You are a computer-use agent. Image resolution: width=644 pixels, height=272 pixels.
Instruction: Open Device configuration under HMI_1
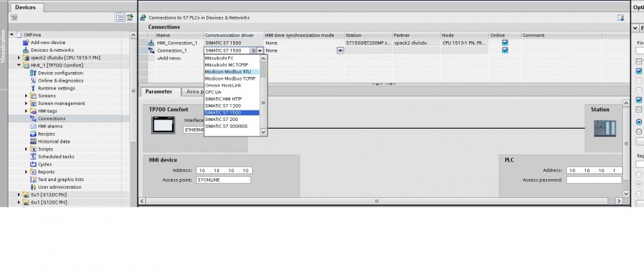(x=60, y=73)
